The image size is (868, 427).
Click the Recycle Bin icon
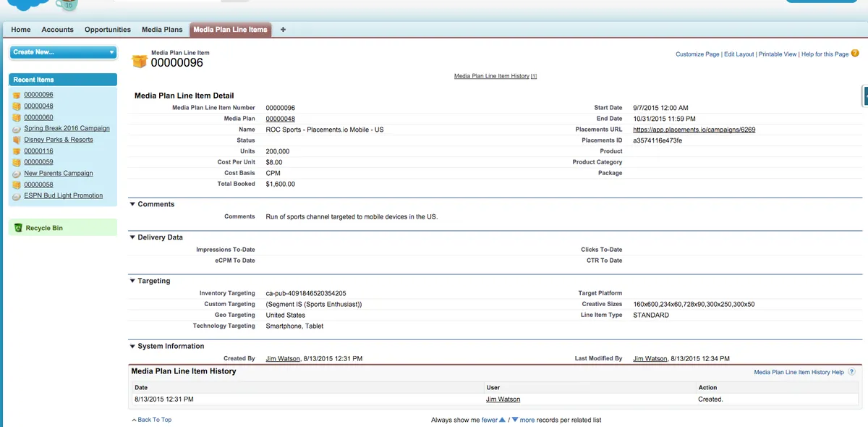click(18, 228)
